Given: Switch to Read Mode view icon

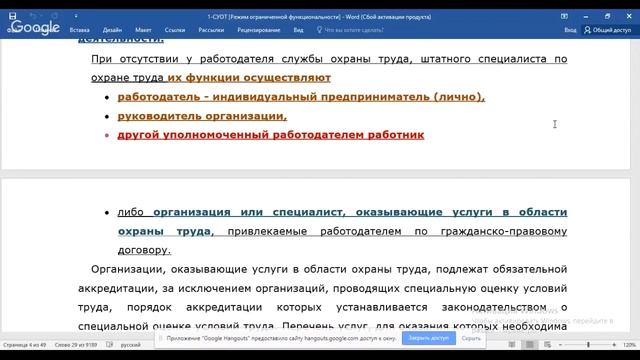Looking at the screenshot, I should [511, 345].
